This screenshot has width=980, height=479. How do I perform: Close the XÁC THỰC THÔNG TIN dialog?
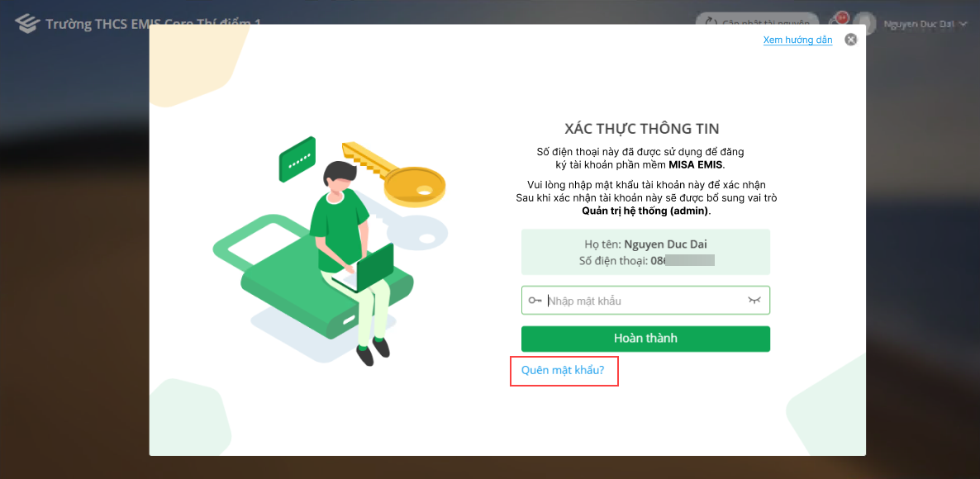click(850, 40)
